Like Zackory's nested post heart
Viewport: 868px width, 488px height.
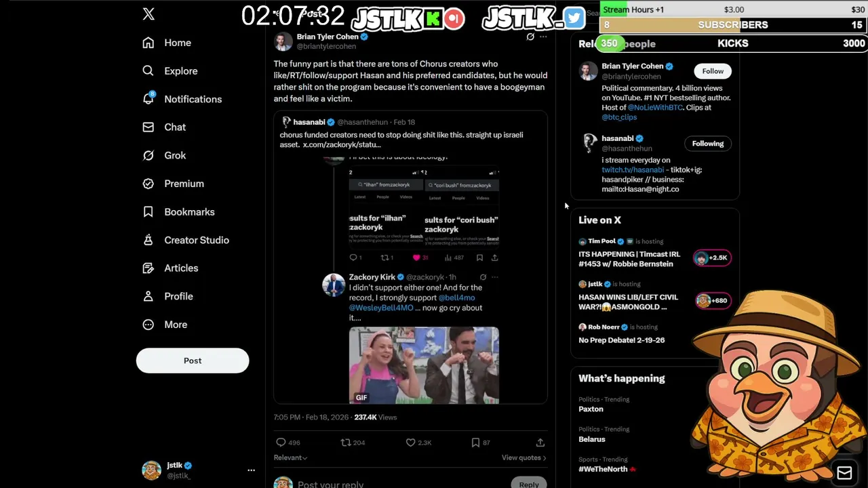[416, 258]
